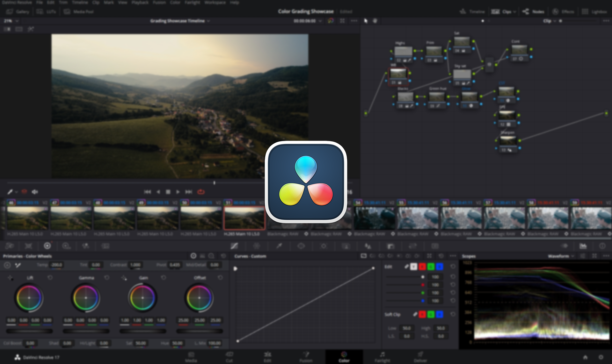Open the Gallery panel
The width and height of the screenshot is (612, 364).
point(18,12)
